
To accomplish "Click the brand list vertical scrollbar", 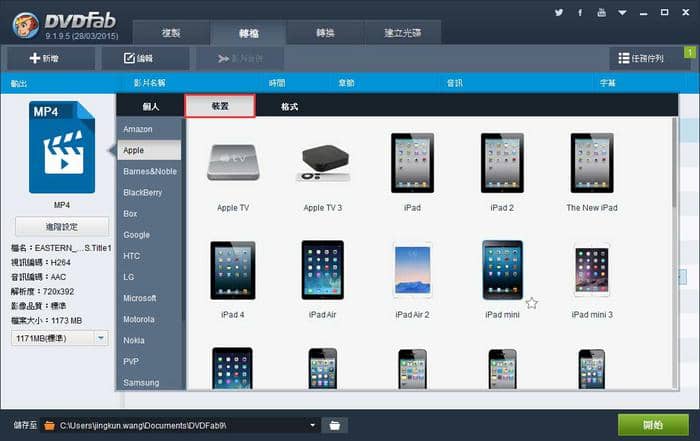I will 183,219.
